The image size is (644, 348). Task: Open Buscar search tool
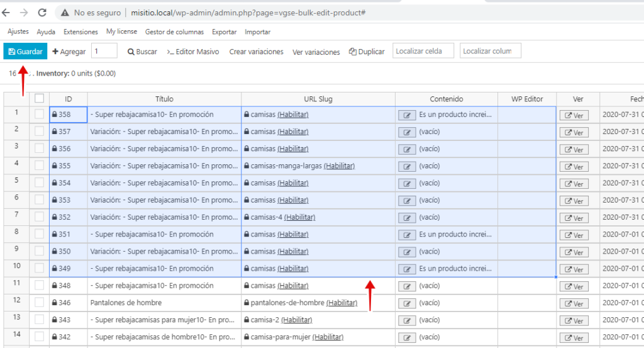pos(142,52)
